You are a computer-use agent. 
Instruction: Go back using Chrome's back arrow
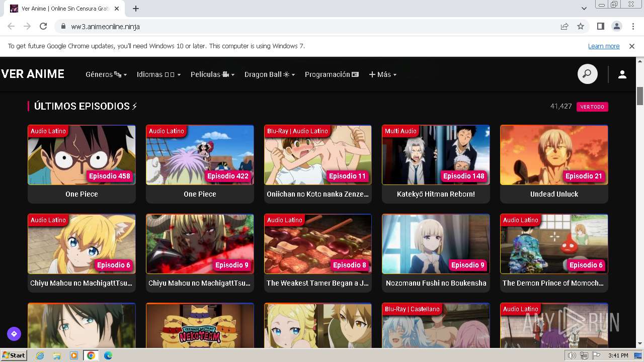pos(11,26)
